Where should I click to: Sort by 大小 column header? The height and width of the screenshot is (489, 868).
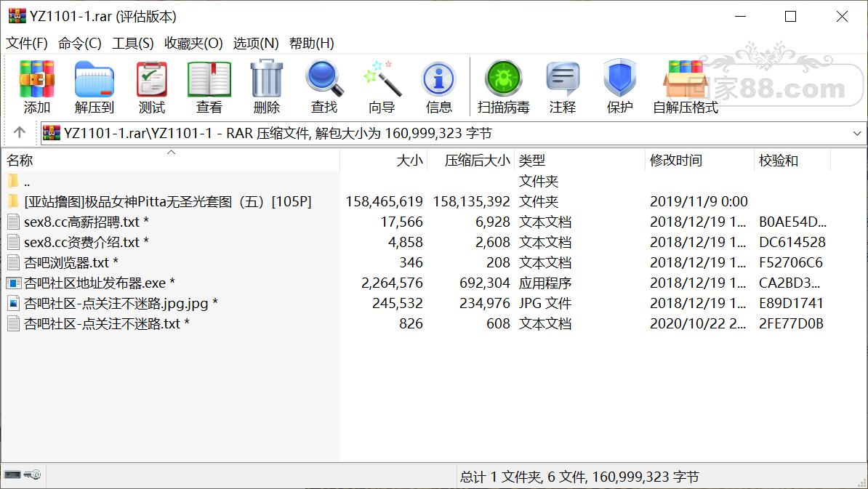click(x=383, y=161)
